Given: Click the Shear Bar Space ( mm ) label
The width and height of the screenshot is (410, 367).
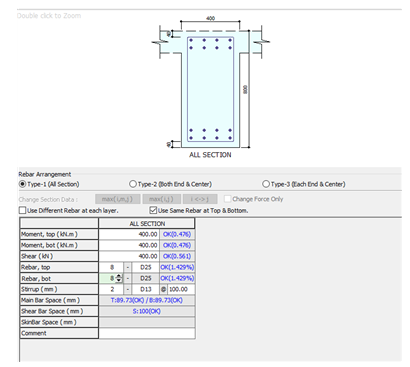Looking at the screenshot, I should 59,311.
